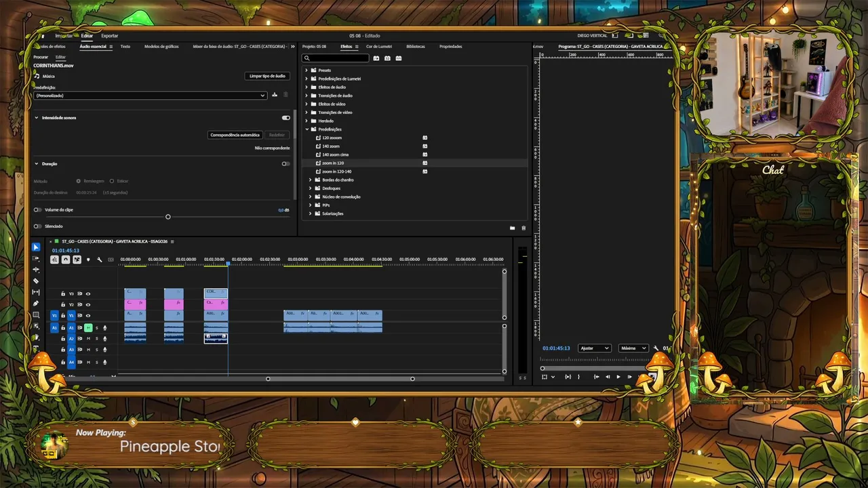Open Modelos de gráficos tab

pyautogui.click(x=161, y=47)
